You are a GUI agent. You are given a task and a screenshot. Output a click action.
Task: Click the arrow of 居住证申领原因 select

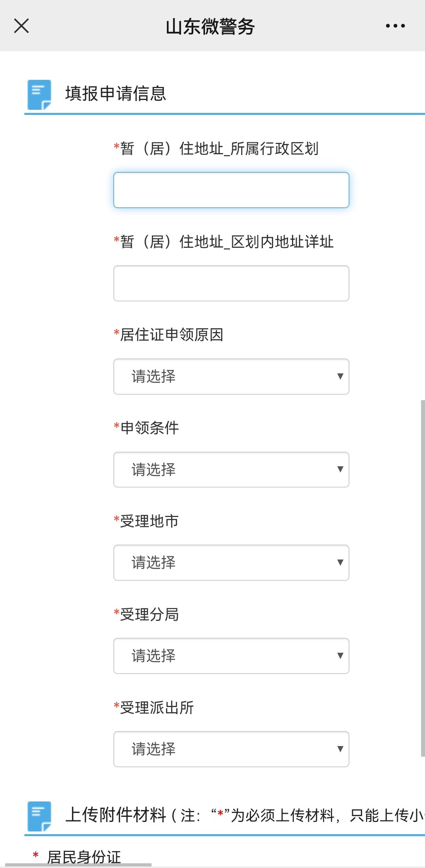[x=340, y=377]
